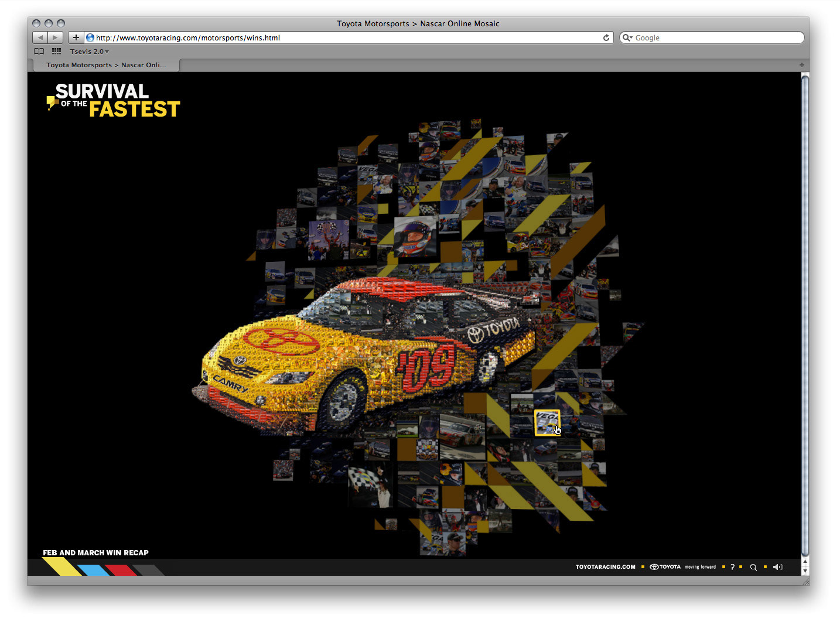This screenshot has height=618, width=840.
Task: Open the man waving checkered flag tile
Action: click(x=370, y=486)
